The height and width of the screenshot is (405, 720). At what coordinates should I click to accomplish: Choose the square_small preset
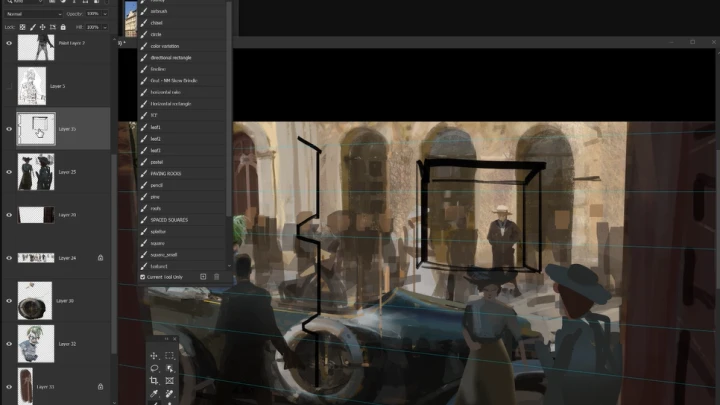point(182,255)
